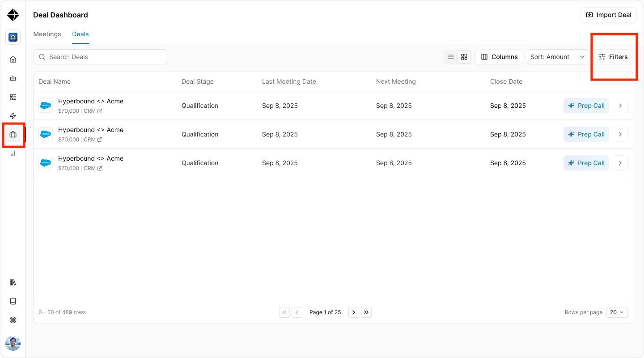This screenshot has height=358, width=644.
Task: Open the user avatar profile picture
Action: pos(13,343)
